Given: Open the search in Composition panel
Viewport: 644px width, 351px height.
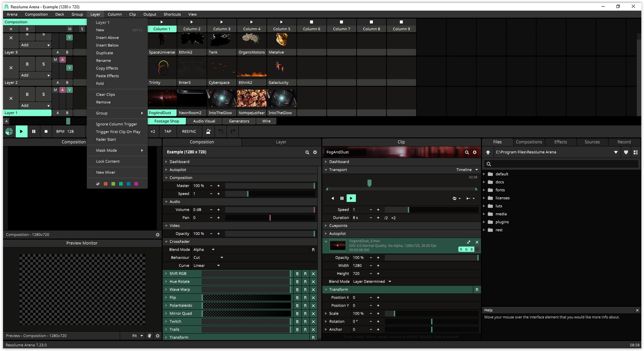Looking at the screenshot, I should pyautogui.click(x=307, y=152).
